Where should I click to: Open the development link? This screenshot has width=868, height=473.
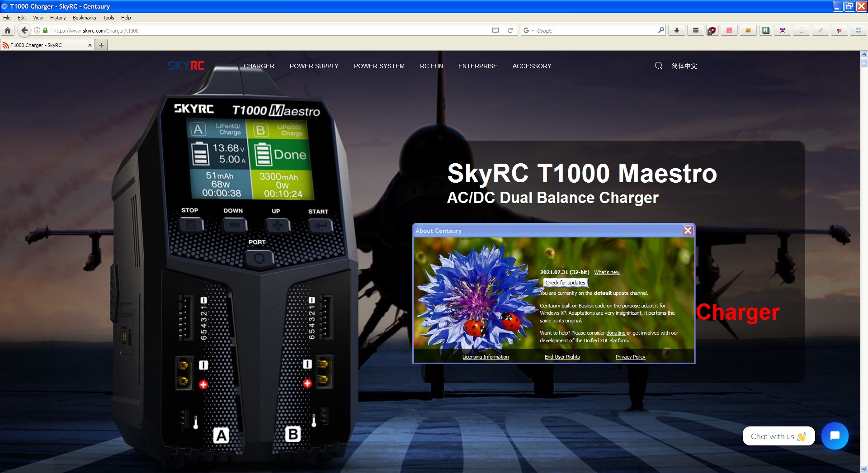tap(554, 341)
